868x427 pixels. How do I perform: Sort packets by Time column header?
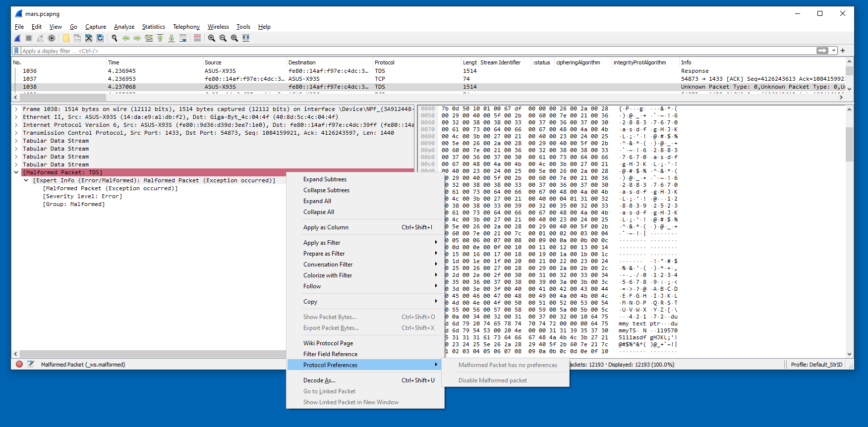(x=155, y=62)
